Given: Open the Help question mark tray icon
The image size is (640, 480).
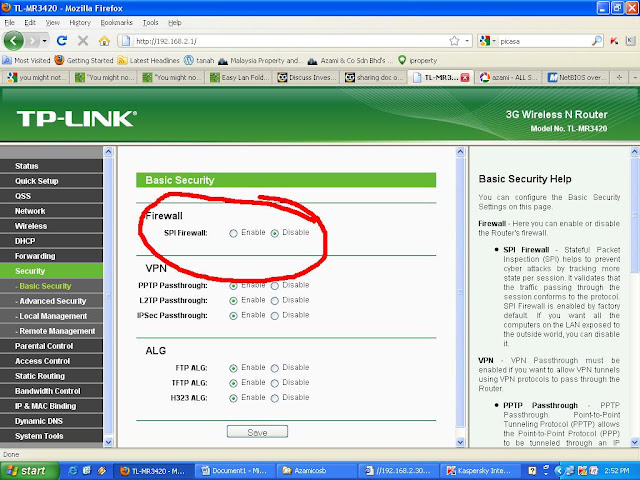Looking at the screenshot, I should 532,471.
